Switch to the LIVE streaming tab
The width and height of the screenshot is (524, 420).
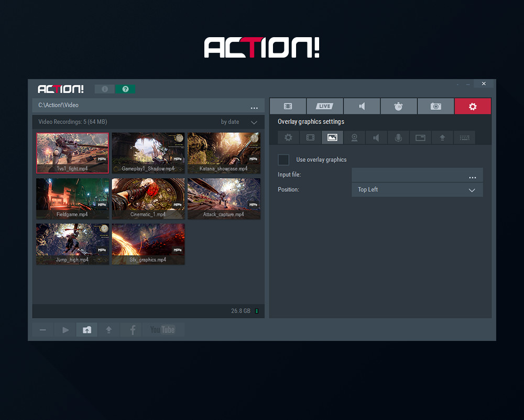coord(324,106)
